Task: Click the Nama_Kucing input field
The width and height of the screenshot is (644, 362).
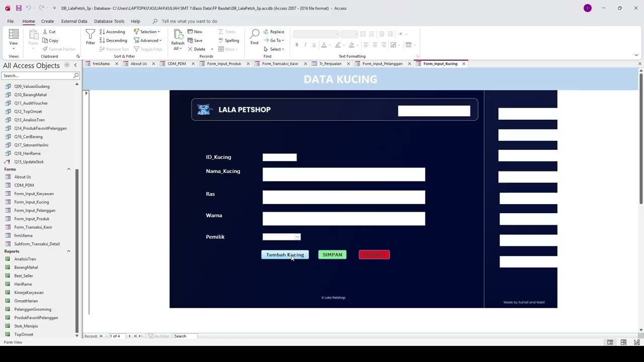Action: point(344,174)
